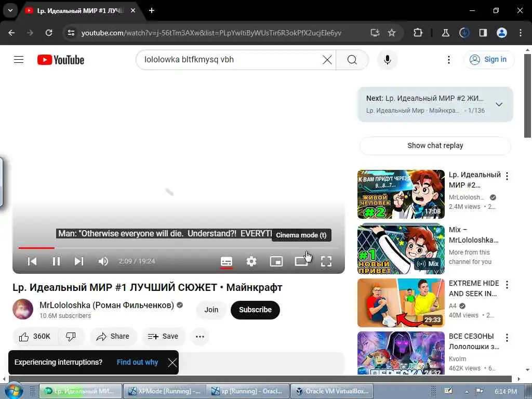Toggle subtitles off
532x399 pixels.
coord(227,261)
